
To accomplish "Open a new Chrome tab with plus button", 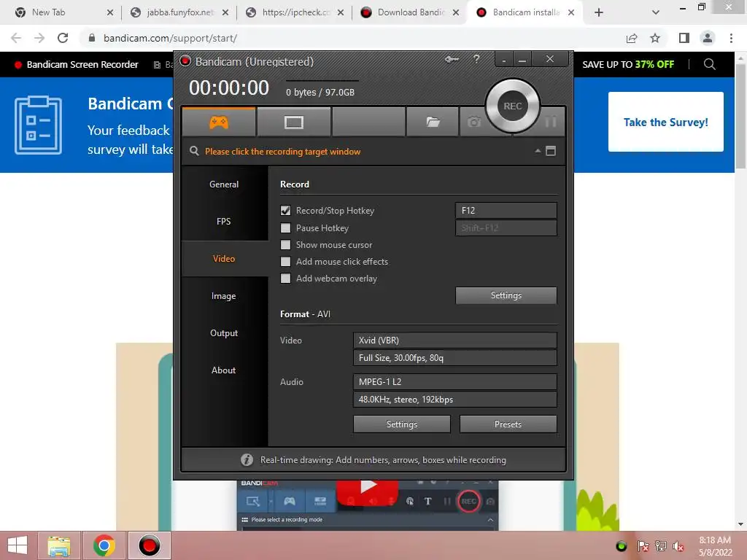I will (599, 12).
